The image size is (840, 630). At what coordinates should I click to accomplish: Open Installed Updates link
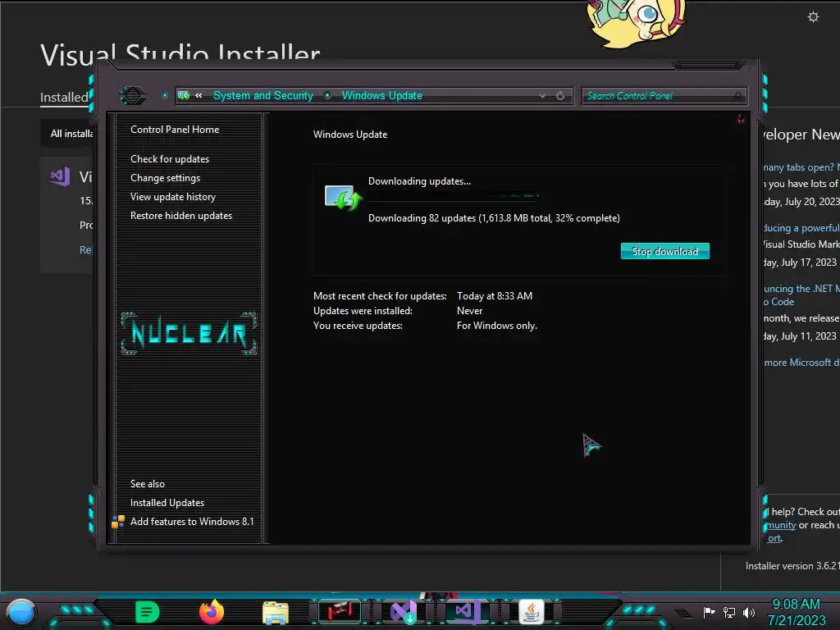167,503
